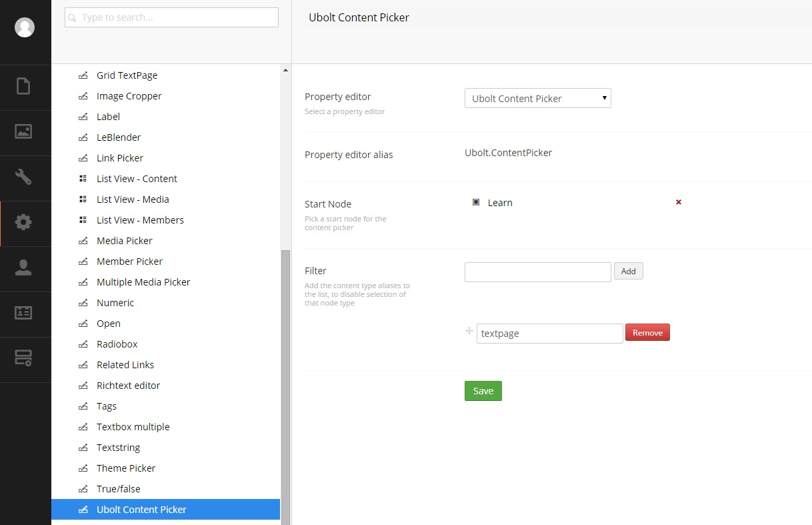Open Member Picker data type

pyautogui.click(x=130, y=261)
